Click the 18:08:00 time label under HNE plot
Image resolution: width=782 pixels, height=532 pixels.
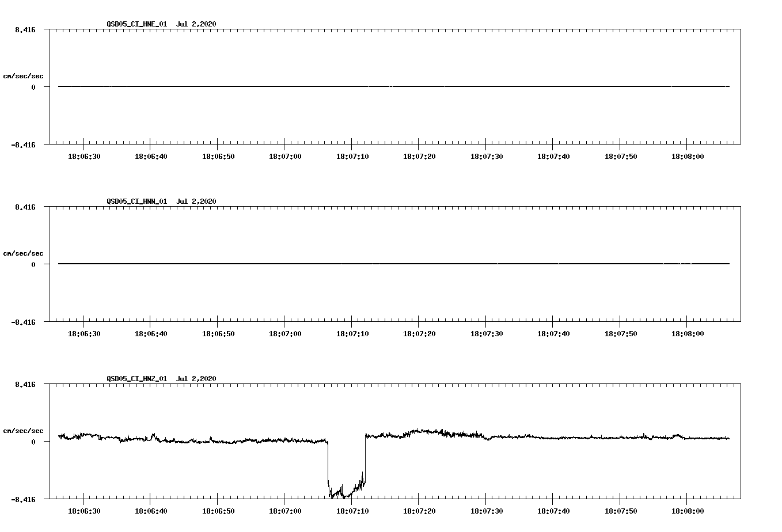[688, 157]
